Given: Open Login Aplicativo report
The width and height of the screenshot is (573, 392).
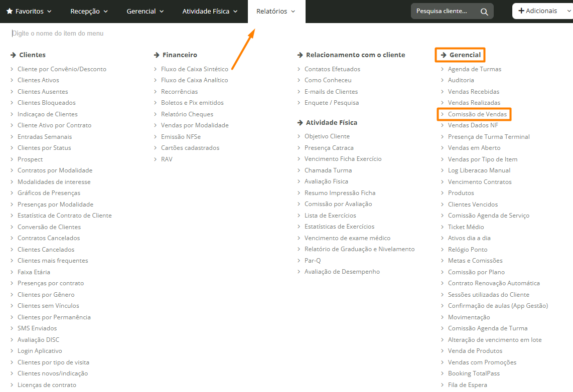Looking at the screenshot, I should click(x=40, y=351).
